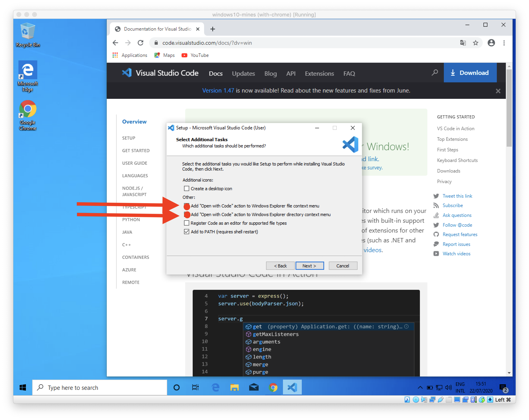This screenshot has height=420, width=529.
Task: Open the Updates navigation item
Action: tap(243, 73)
